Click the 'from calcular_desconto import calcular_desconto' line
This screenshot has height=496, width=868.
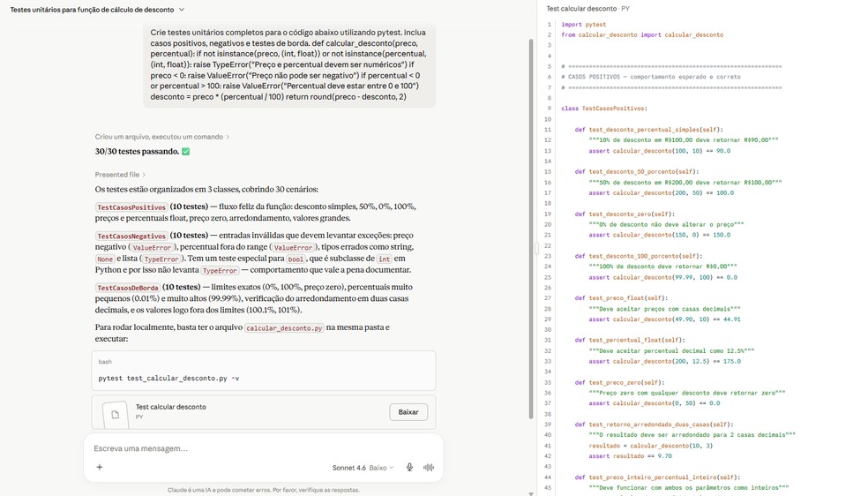pos(642,35)
